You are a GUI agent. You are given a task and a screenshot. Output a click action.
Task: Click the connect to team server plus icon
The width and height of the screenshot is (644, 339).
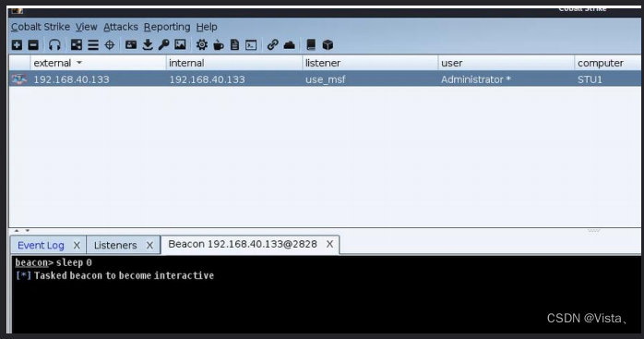(17, 45)
